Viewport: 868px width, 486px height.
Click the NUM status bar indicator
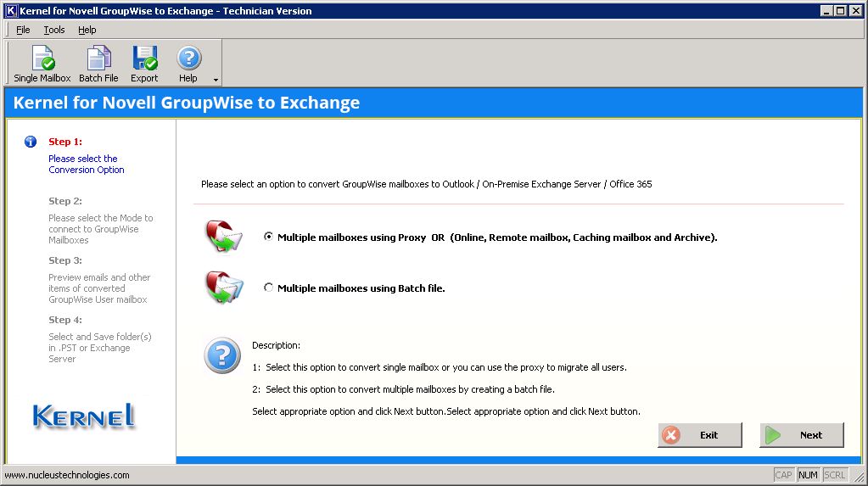(808, 475)
